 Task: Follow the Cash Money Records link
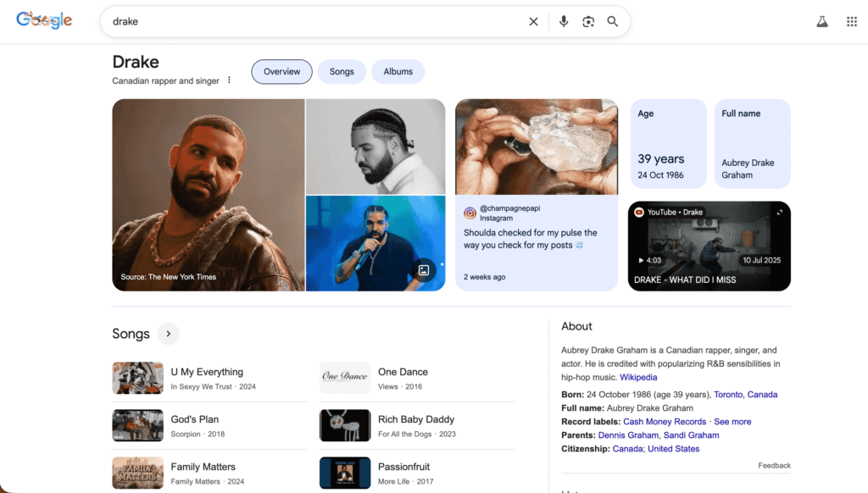tap(665, 422)
